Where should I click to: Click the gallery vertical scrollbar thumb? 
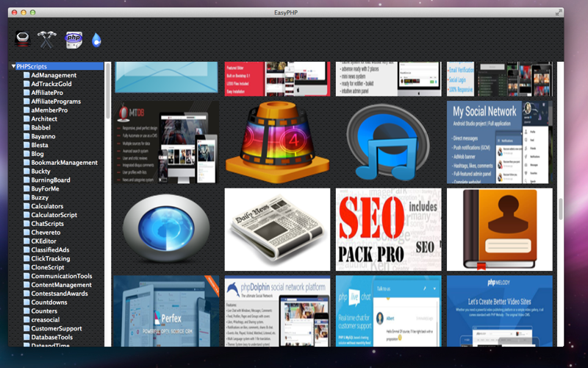(x=561, y=209)
